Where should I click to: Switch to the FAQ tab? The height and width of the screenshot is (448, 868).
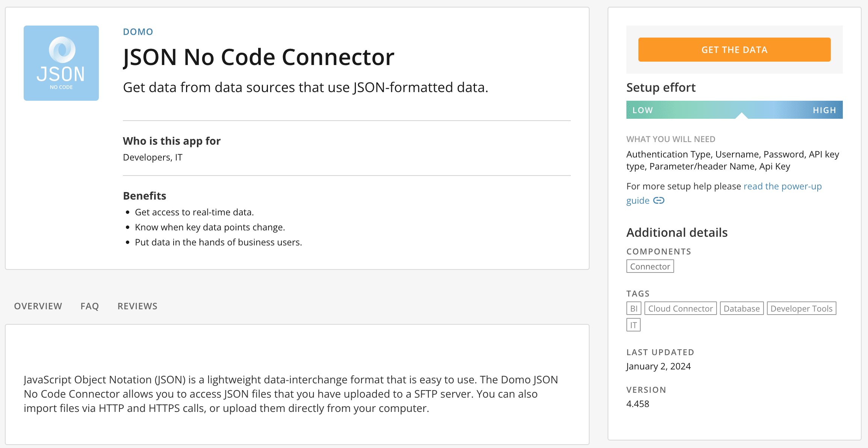click(x=89, y=306)
